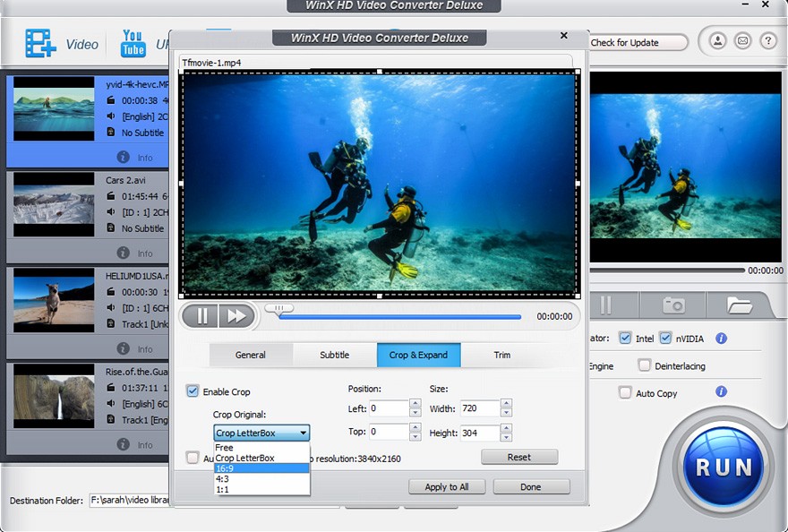Viewport: 788px width, 532px height.
Task: Enable the Deinterlacing checkbox
Action: pyautogui.click(x=644, y=365)
